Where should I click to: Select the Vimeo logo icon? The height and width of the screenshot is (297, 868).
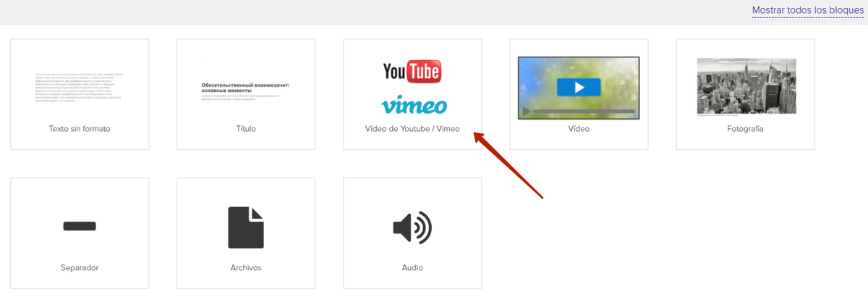pyautogui.click(x=414, y=104)
